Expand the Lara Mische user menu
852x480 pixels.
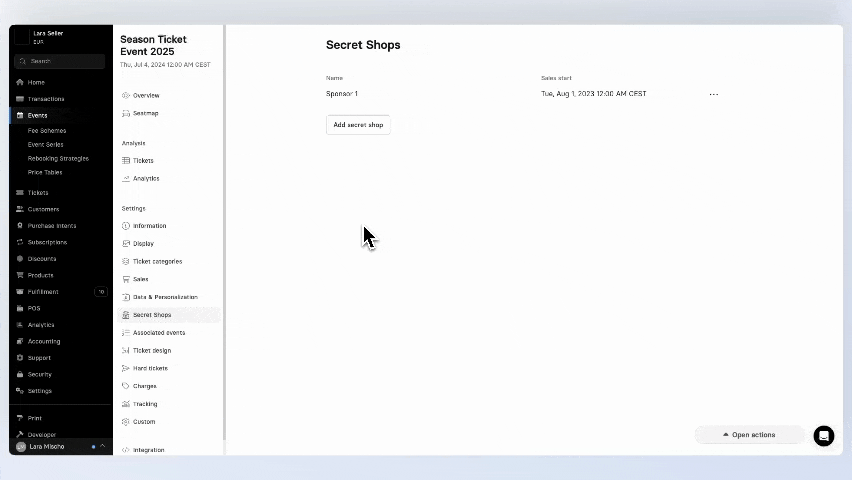(60, 446)
